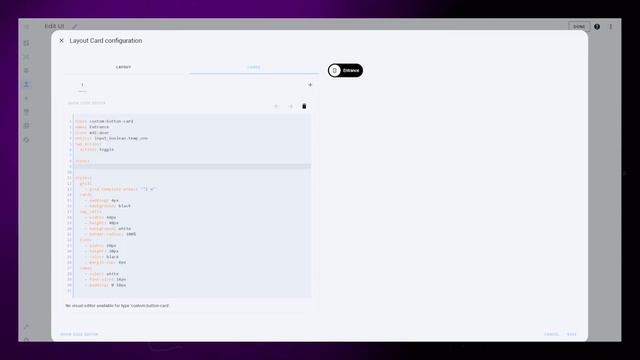This screenshot has width=640, height=360.
Task: Move card right with arrow icon
Action: click(x=291, y=106)
